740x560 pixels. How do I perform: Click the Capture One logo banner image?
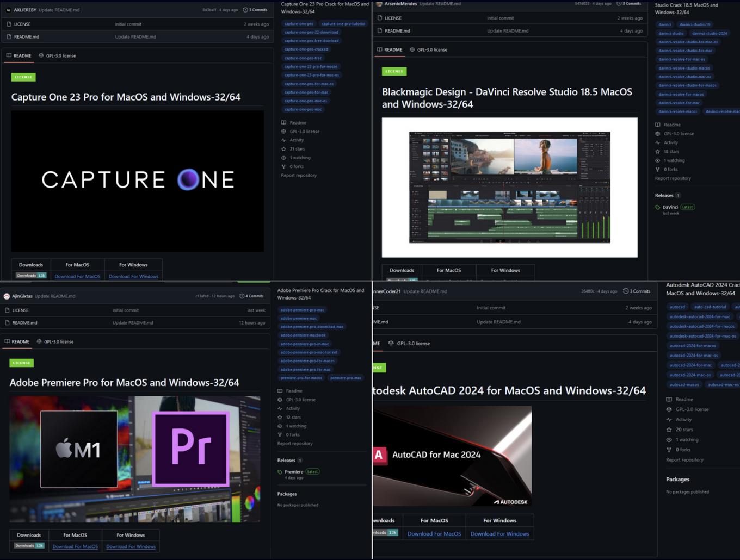pos(137,181)
